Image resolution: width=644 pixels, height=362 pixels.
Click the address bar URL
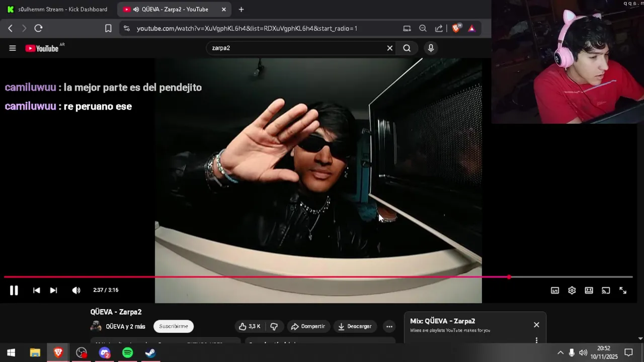point(247,29)
